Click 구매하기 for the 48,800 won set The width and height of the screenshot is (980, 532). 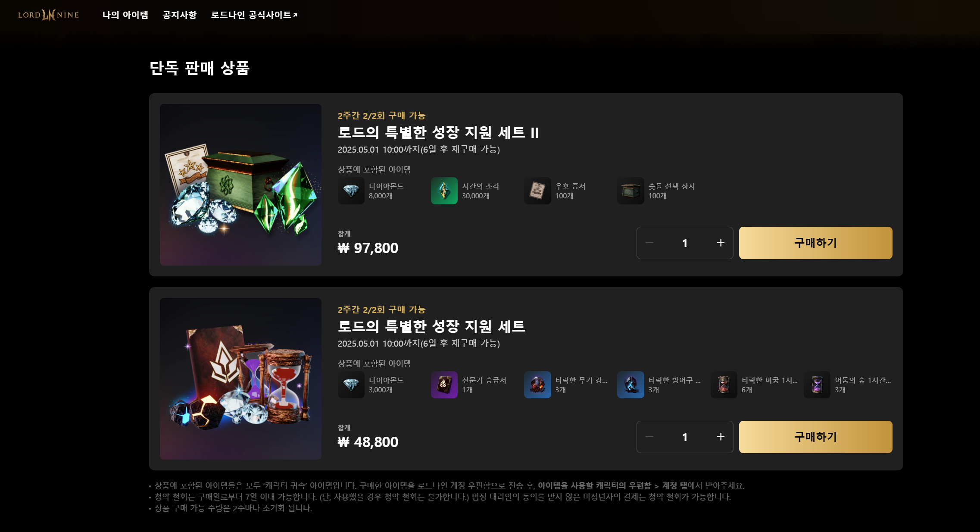[x=815, y=437]
